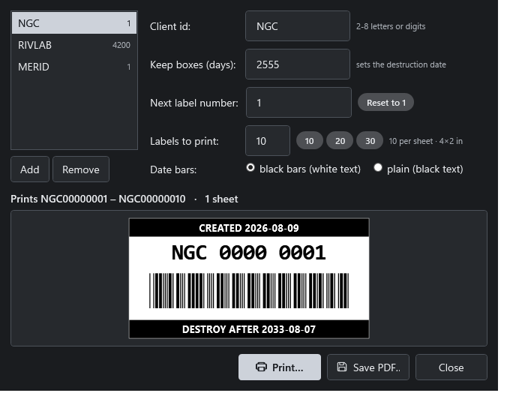Focus the Next label number field
The image size is (510, 420).
[298, 103]
